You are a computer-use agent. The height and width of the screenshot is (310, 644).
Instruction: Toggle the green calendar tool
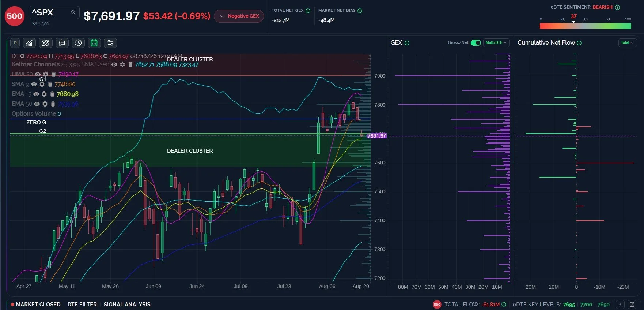94,43
